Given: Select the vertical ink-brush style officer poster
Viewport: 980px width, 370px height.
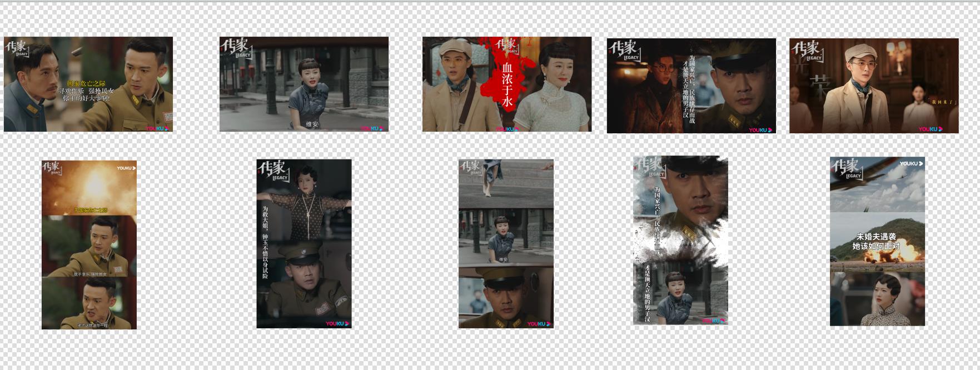Looking at the screenshot, I should click(x=680, y=240).
